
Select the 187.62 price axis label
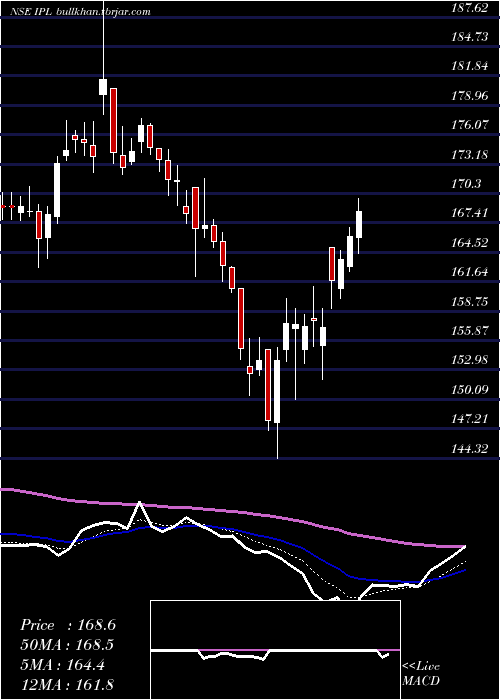[x=469, y=8]
